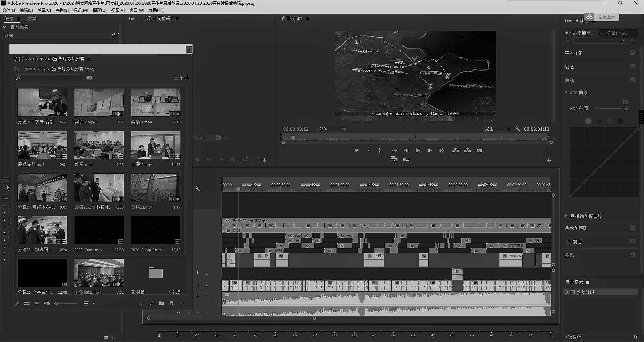Select white luma curve channel dot

pos(588,121)
